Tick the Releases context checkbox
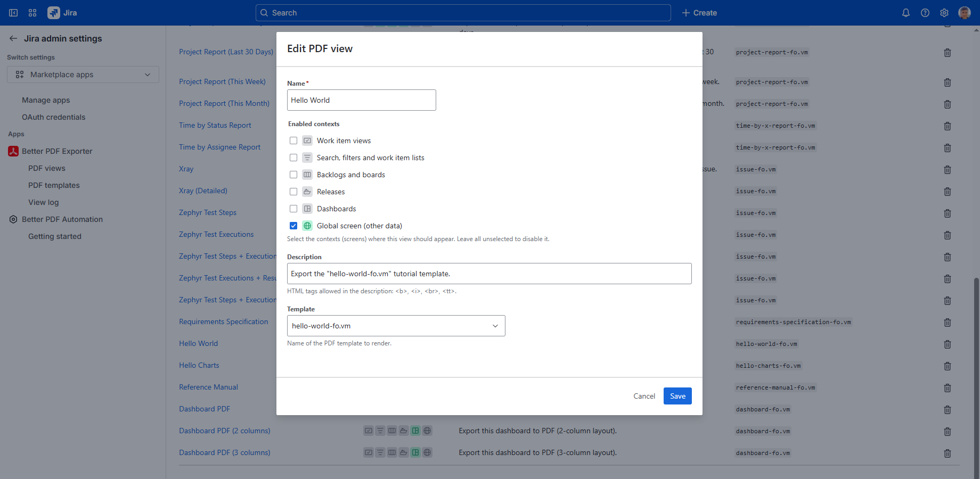 [293, 192]
